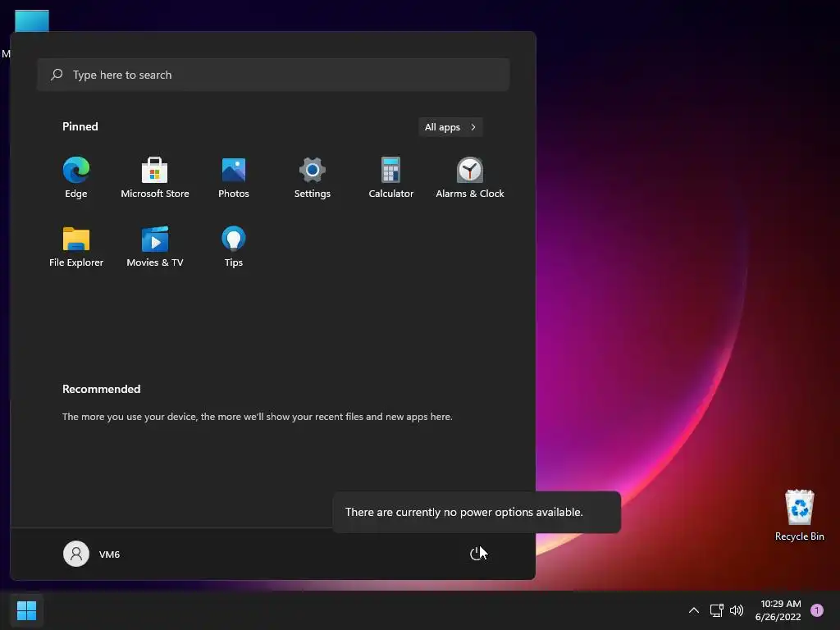Click the recommended files hint text

tap(257, 416)
